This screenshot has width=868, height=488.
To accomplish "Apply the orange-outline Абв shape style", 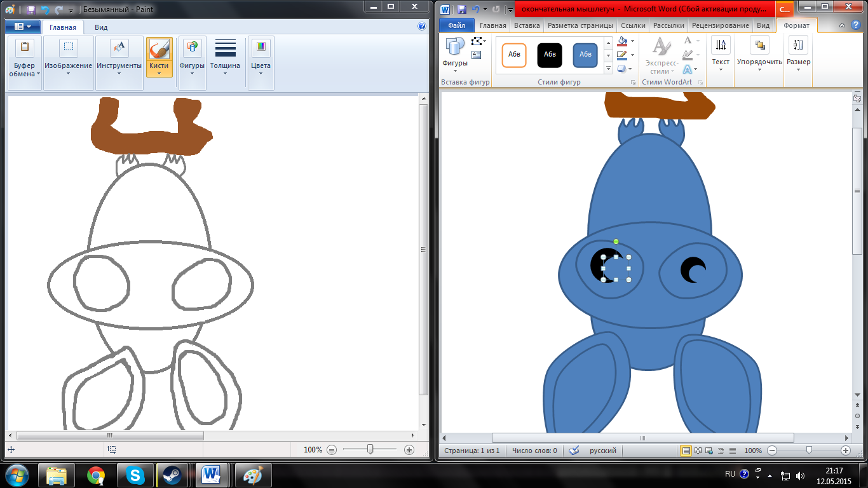I will tap(514, 55).
